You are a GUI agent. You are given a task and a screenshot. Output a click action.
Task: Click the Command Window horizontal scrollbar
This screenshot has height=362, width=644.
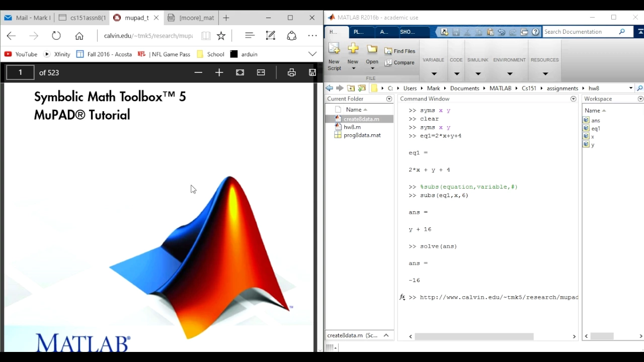coord(473,336)
